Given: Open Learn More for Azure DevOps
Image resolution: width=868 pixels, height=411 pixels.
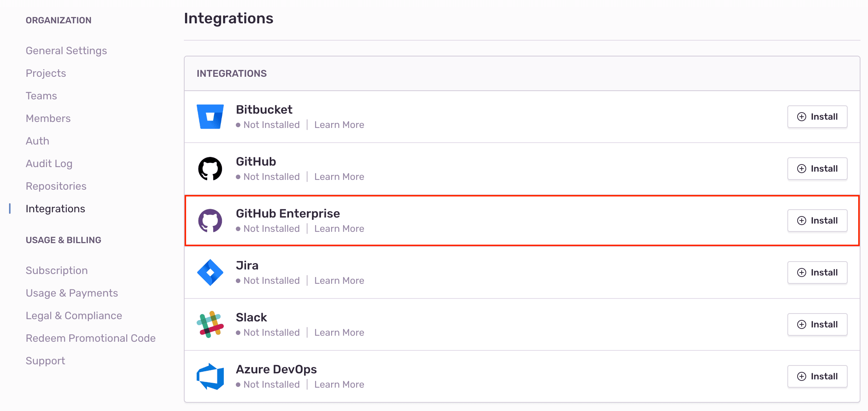Looking at the screenshot, I should (339, 384).
